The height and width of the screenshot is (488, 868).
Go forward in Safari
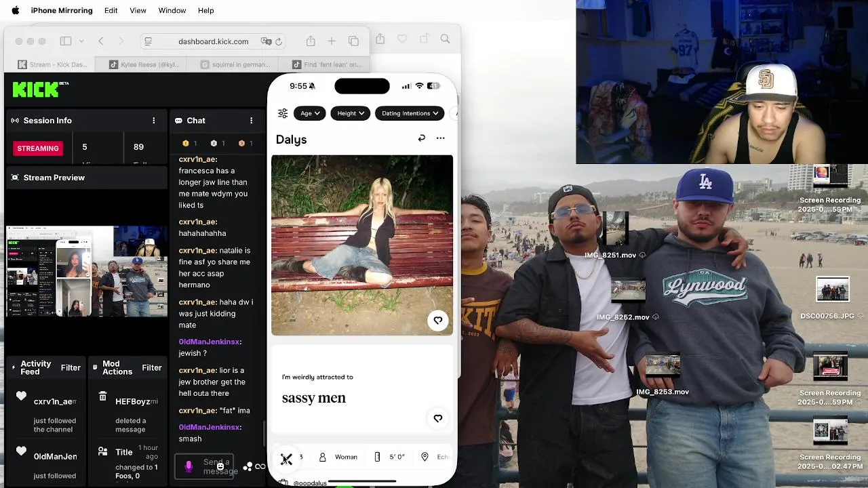(121, 41)
